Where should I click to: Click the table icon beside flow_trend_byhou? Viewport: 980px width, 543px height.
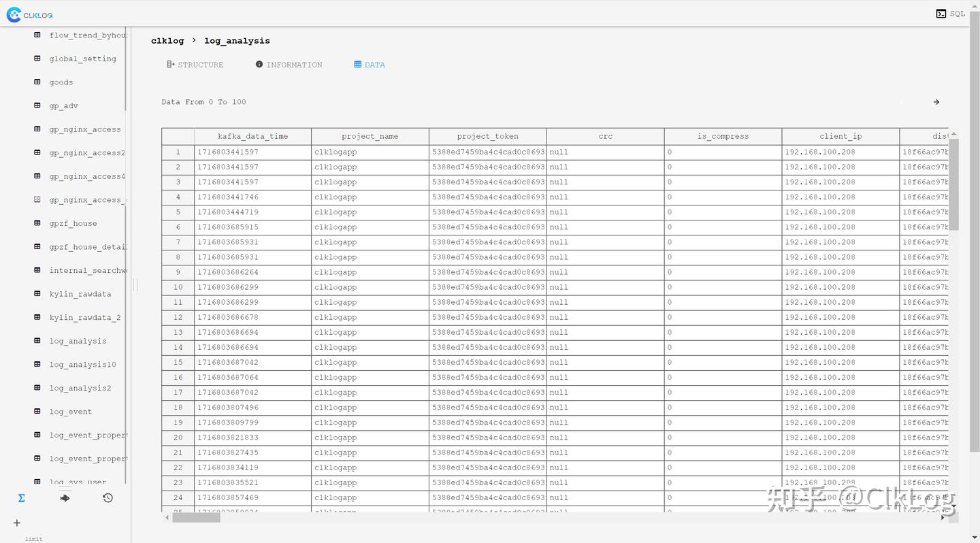(x=37, y=35)
